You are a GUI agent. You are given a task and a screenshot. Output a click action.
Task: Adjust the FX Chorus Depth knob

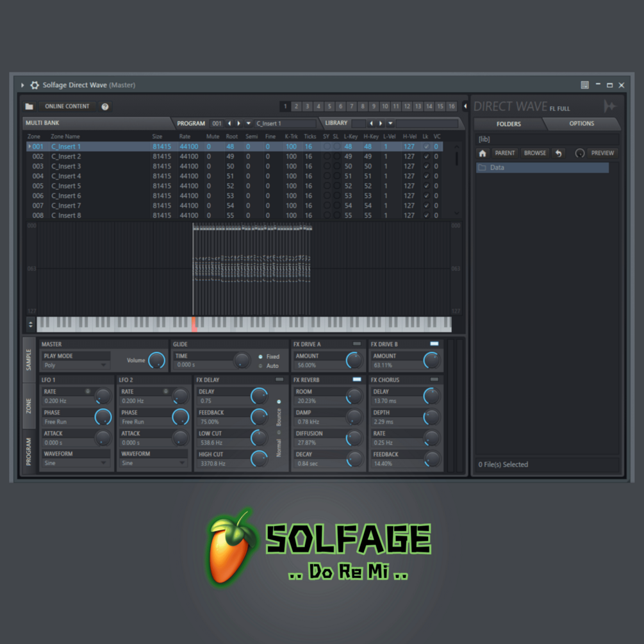(x=432, y=417)
